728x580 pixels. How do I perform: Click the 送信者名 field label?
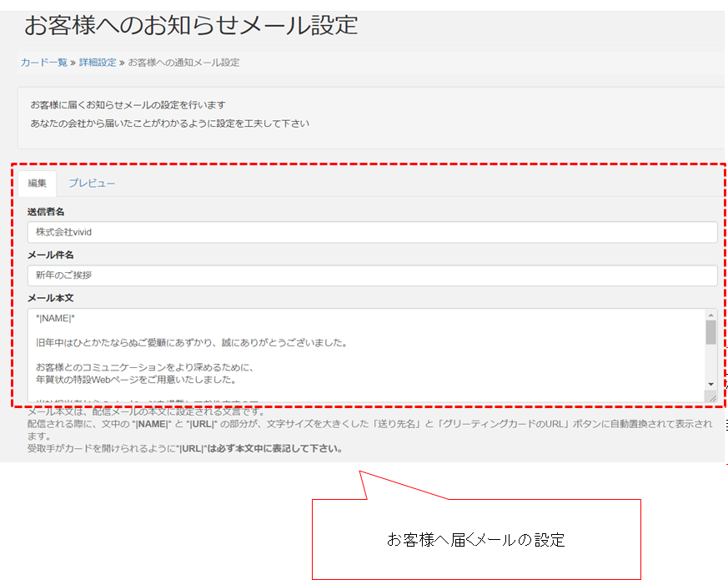click(45, 212)
